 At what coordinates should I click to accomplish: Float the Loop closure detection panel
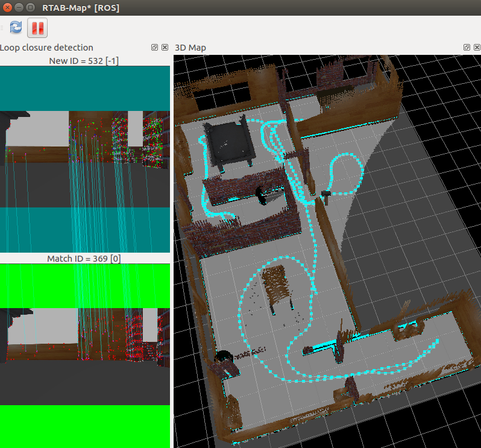click(154, 47)
